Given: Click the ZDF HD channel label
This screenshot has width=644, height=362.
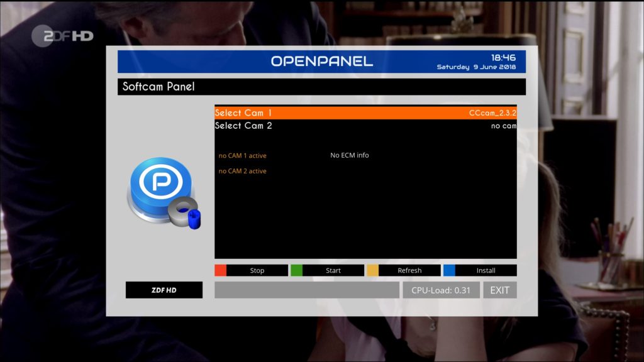Looking at the screenshot, I should click(164, 290).
